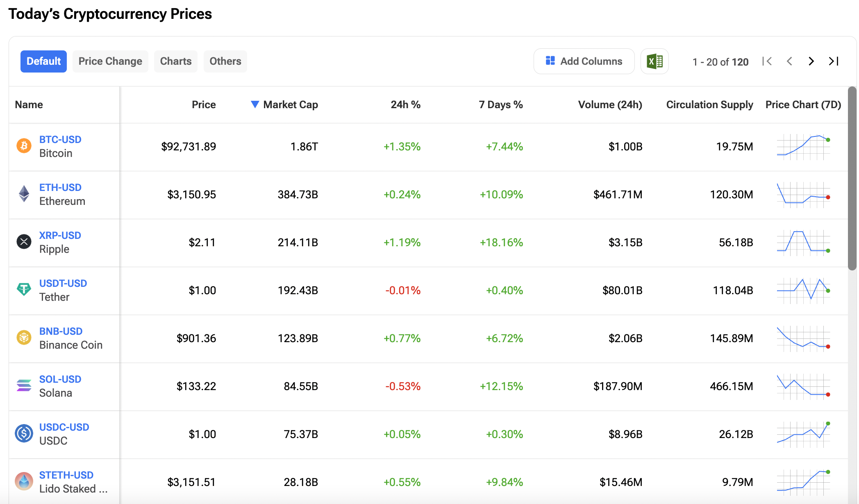The image size is (859, 504).
Task: Open the Add Columns selector
Action: 584,61
